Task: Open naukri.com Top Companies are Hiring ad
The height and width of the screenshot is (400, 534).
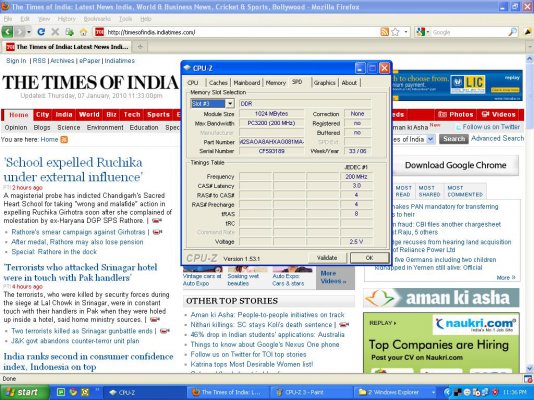Action: pyautogui.click(x=442, y=343)
